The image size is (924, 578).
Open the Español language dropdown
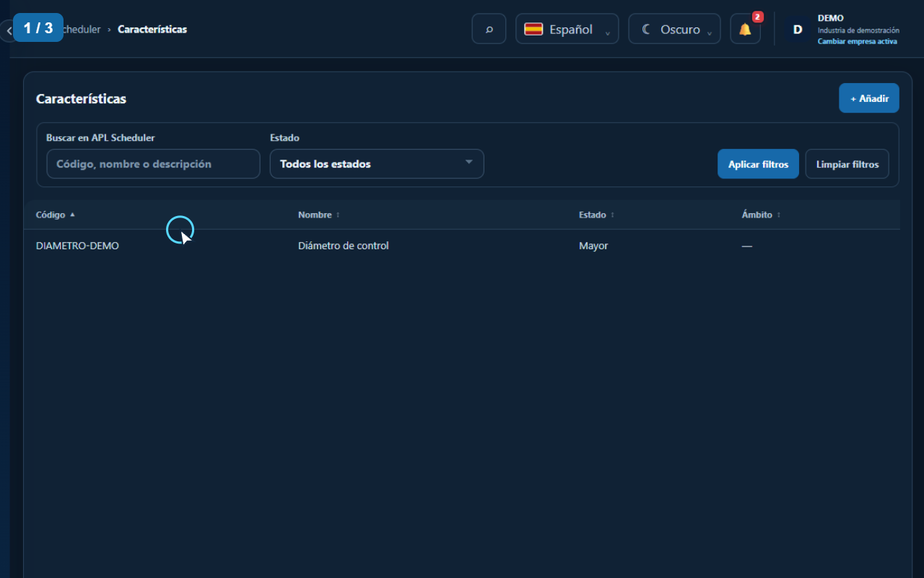click(x=567, y=29)
